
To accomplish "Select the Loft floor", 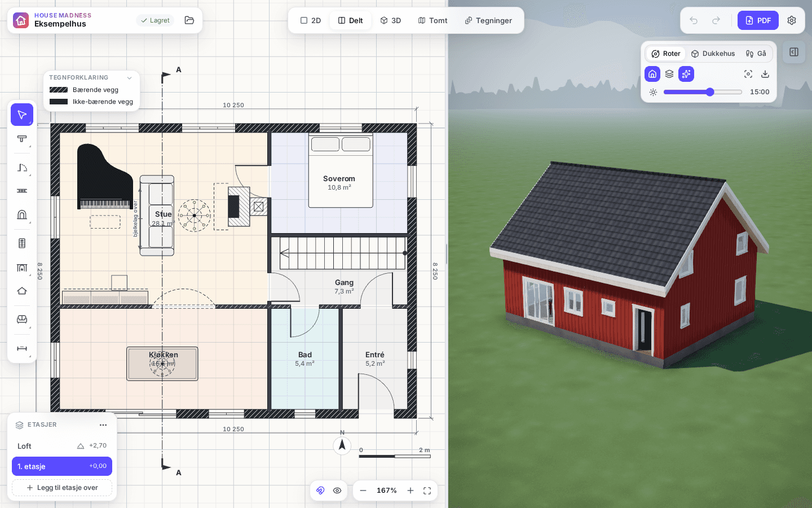I will pos(62,446).
